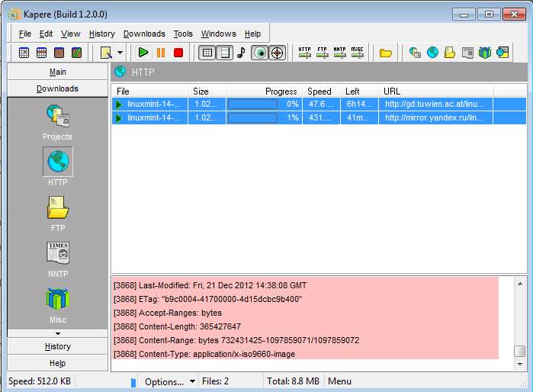This screenshot has height=392, width=533.
Task: Toggle the log pane view button
Action: pos(225,53)
